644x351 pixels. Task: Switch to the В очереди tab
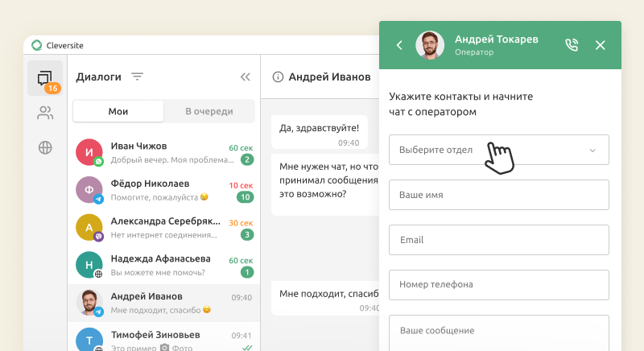pos(209,111)
